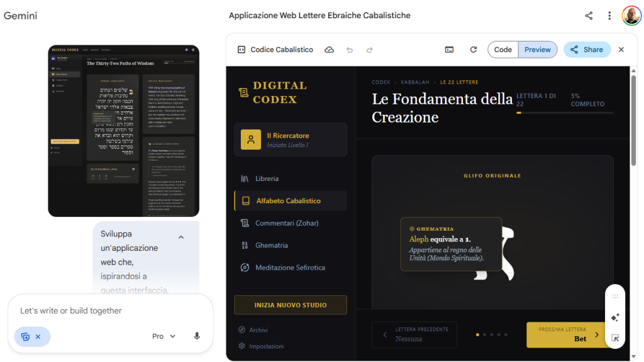This screenshot has width=644, height=362.
Task: Open the three-dot options menu
Action: [609, 16]
